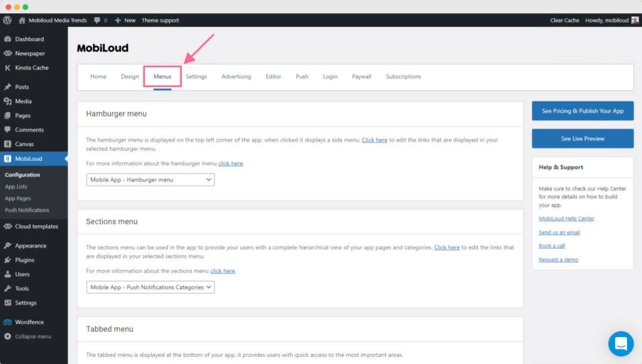Open the Hamburger menu dropdown
The height and width of the screenshot is (364, 642).
click(x=150, y=180)
